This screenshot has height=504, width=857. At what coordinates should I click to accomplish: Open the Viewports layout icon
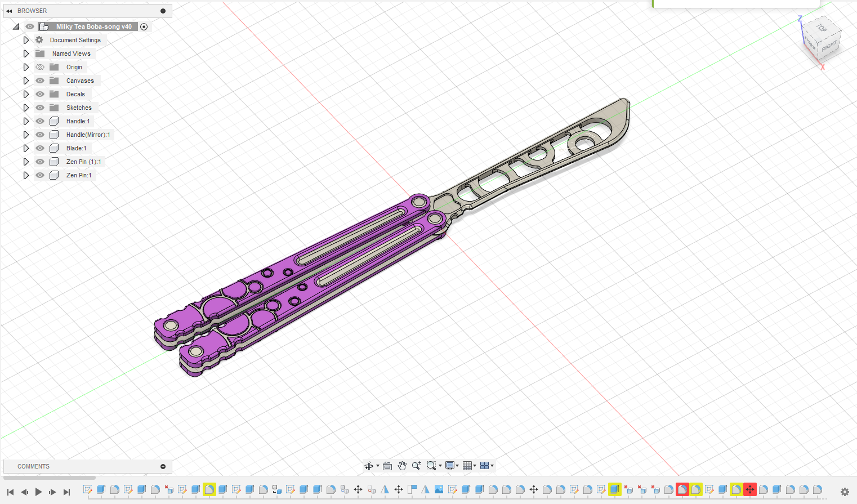click(x=484, y=466)
